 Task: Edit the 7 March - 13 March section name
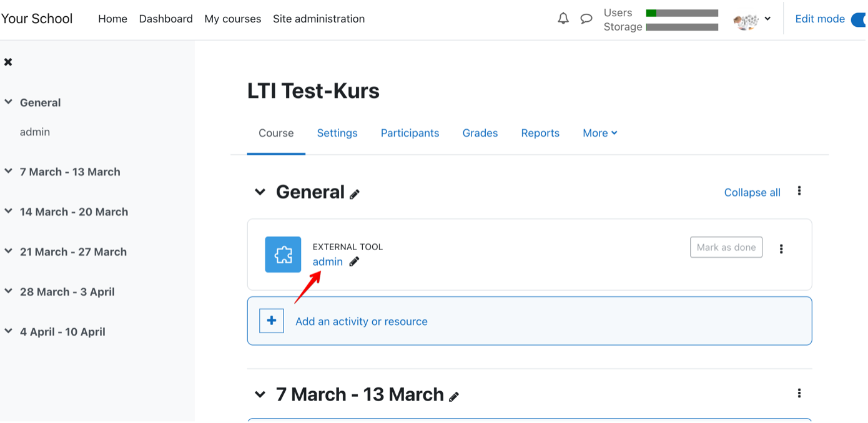pyautogui.click(x=454, y=396)
